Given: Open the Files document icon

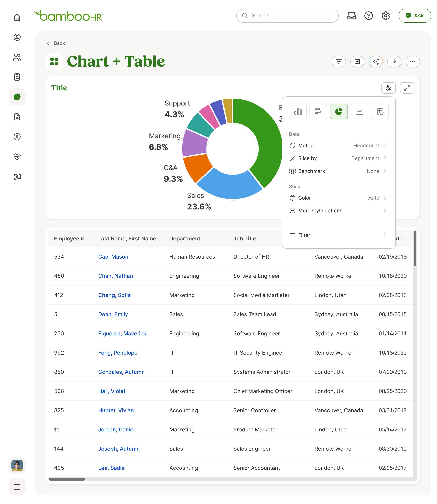Looking at the screenshot, I should pos(17,117).
